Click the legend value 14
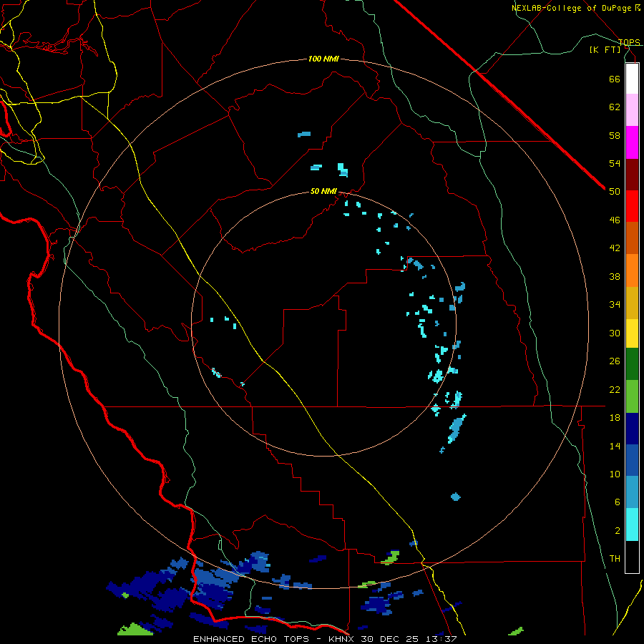 (x=615, y=446)
